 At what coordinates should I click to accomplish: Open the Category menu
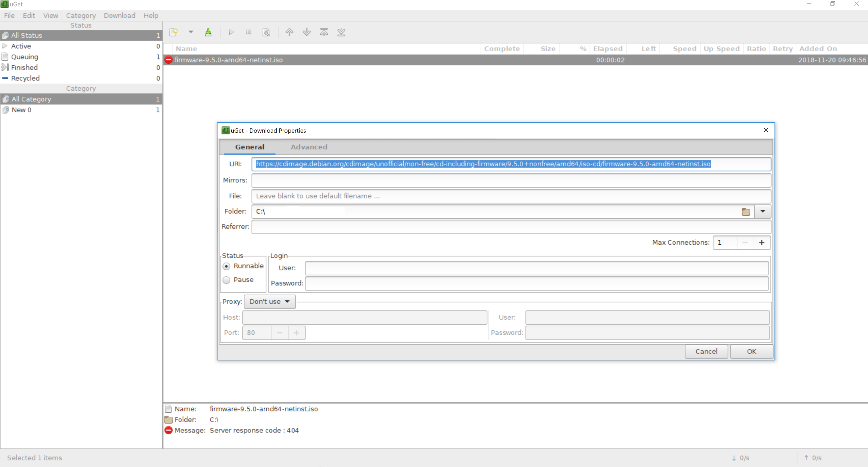(x=81, y=15)
